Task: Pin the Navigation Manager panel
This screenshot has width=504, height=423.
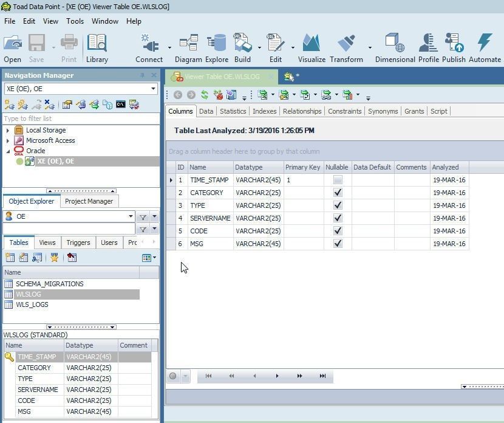Action: (x=142, y=75)
